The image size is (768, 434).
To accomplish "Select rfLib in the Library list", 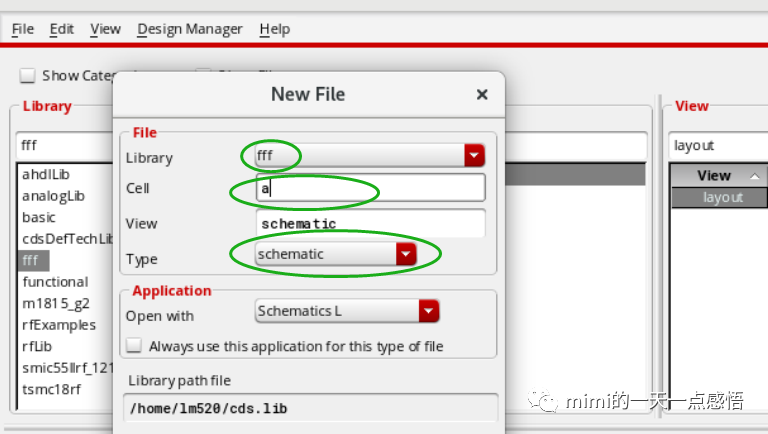I will (x=37, y=346).
